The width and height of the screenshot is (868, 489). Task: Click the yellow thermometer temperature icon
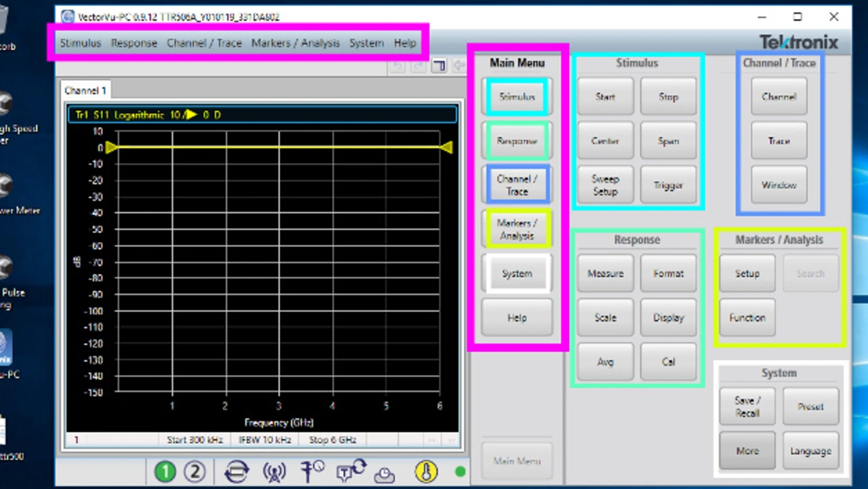point(426,472)
